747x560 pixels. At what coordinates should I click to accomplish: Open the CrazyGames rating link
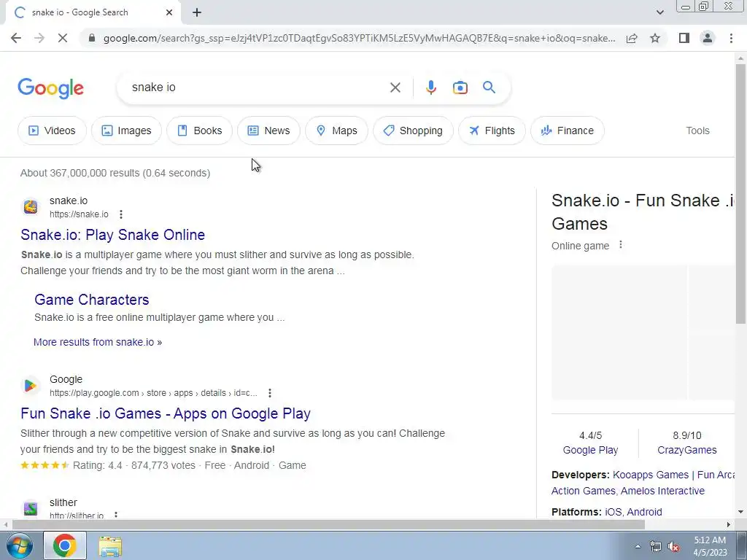(686, 450)
